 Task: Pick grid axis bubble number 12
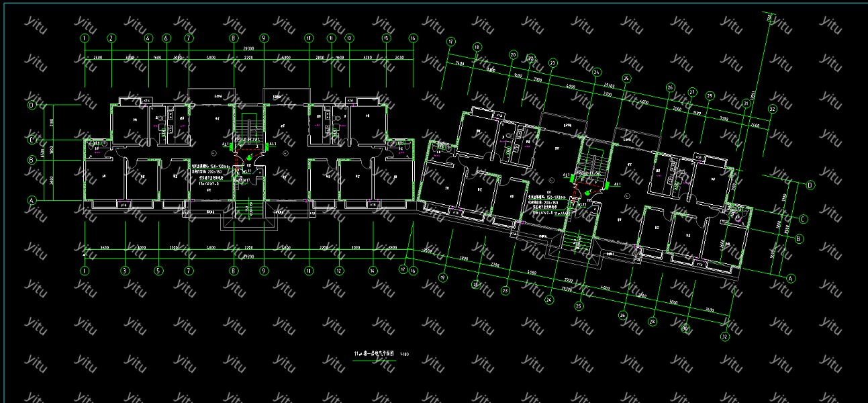(339, 271)
